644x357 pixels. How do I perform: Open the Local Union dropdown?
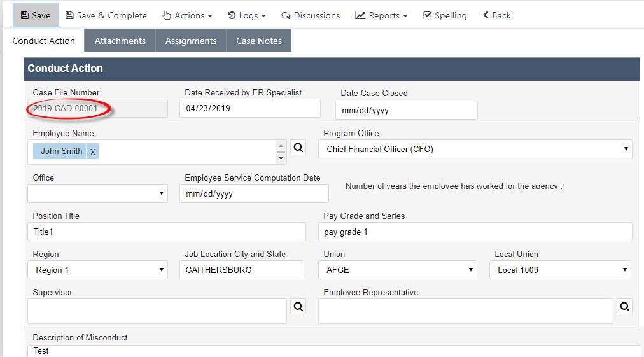point(560,270)
